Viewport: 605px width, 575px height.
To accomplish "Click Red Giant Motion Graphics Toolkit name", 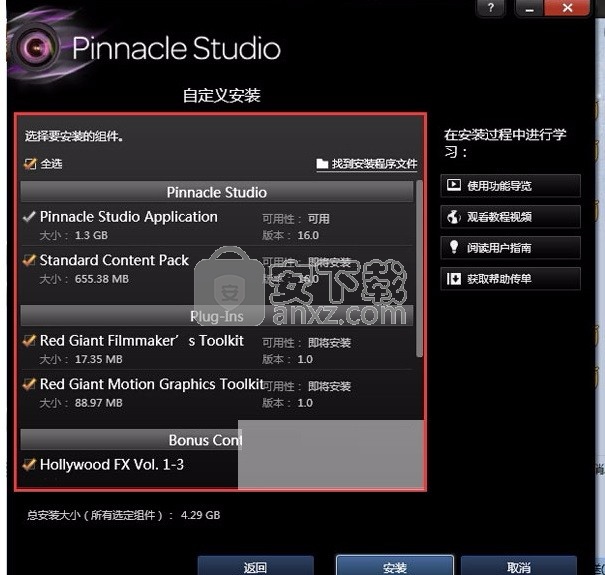I will coord(152,384).
